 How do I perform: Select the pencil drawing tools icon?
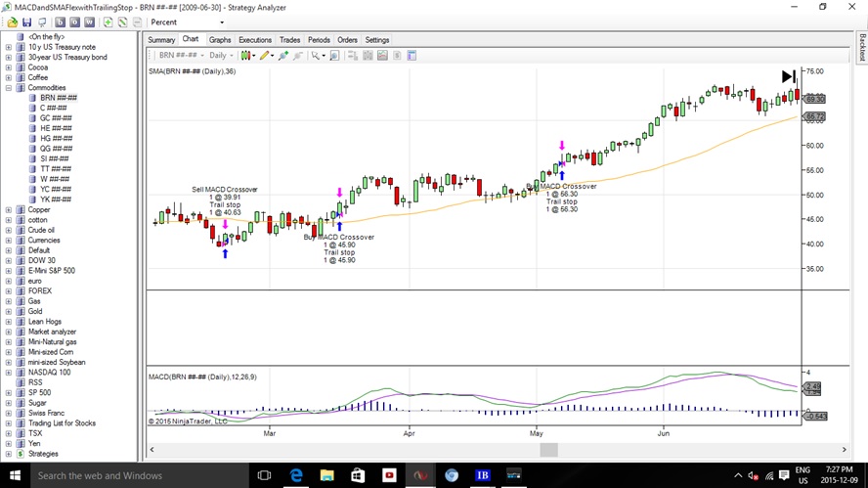pos(265,56)
